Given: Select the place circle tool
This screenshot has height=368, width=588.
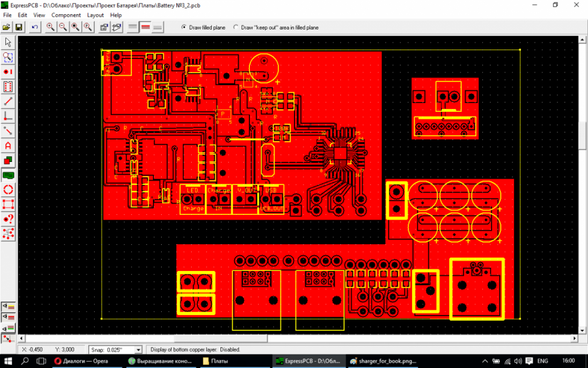Looking at the screenshot, I should coord(8,190).
